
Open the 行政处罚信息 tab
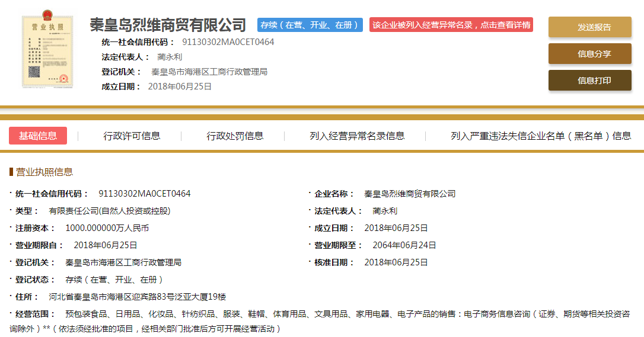click(x=235, y=136)
